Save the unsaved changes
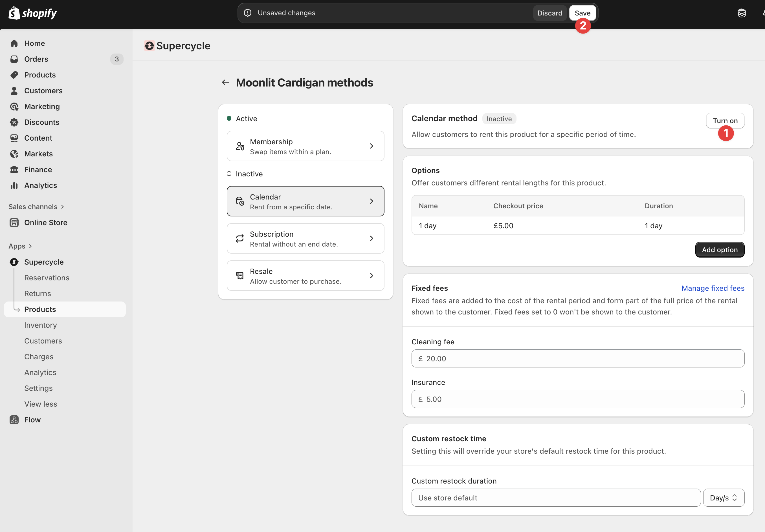The height and width of the screenshot is (532, 765). (582, 13)
